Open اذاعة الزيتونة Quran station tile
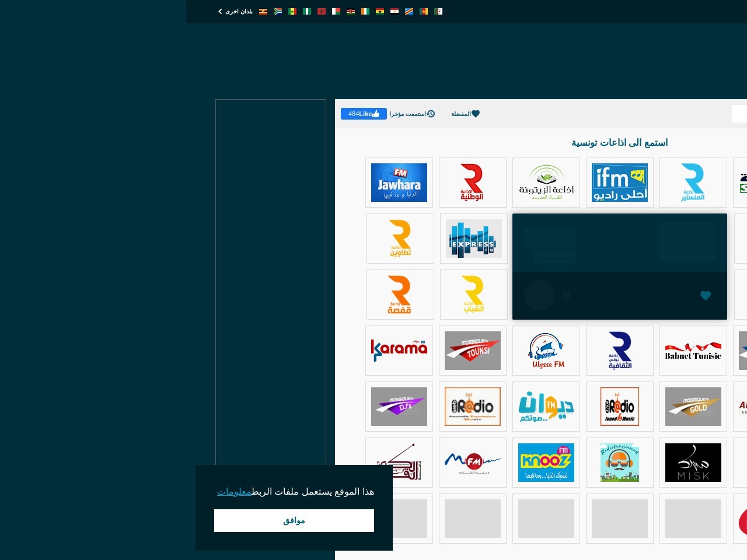Screen dimensions: 747x560 [546, 183]
